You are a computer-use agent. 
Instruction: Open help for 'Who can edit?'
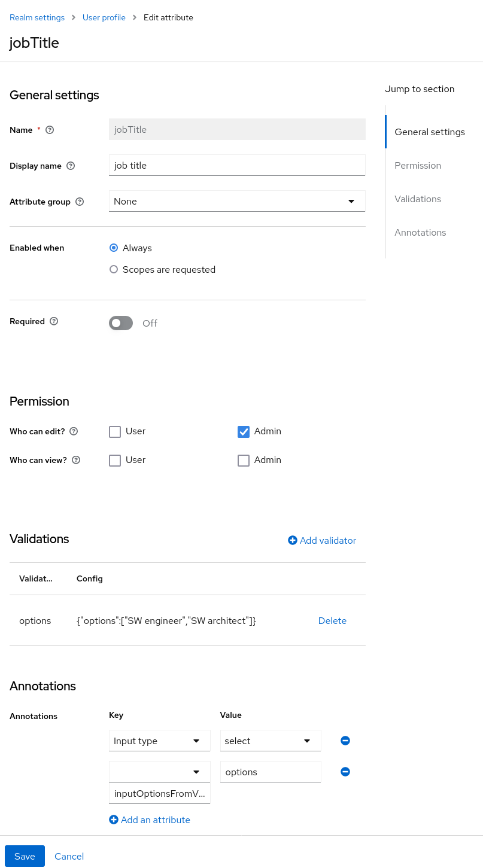point(73,431)
